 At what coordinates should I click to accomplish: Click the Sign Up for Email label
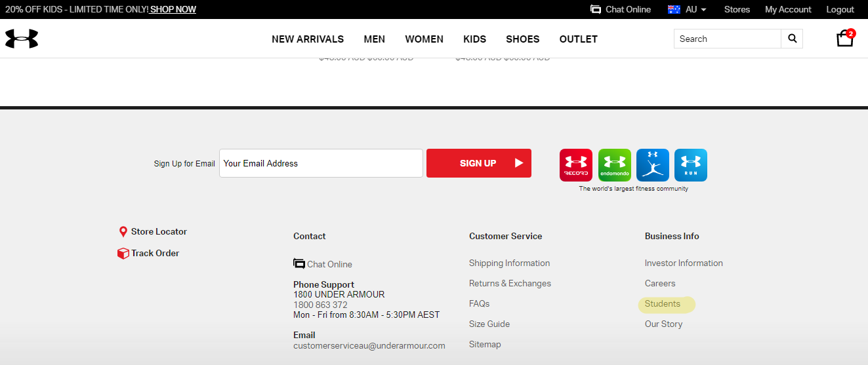(x=184, y=164)
